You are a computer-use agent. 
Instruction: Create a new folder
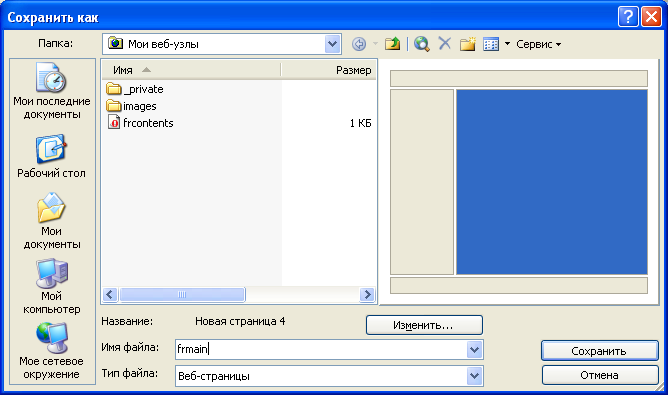tap(467, 44)
